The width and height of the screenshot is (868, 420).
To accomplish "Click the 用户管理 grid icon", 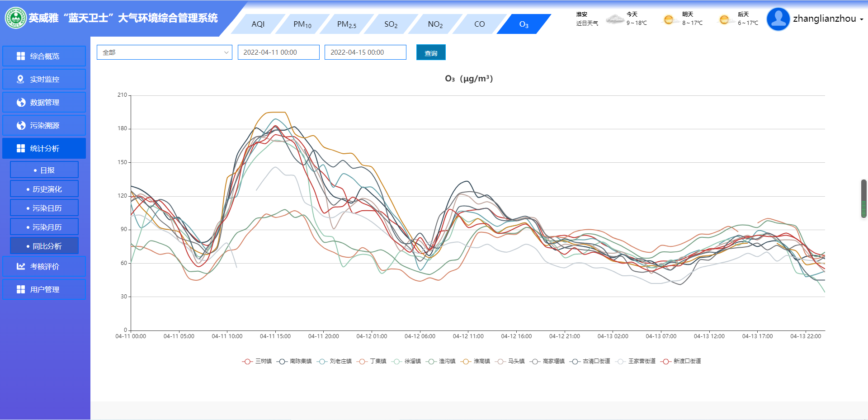I will click(x=21, y=289).
